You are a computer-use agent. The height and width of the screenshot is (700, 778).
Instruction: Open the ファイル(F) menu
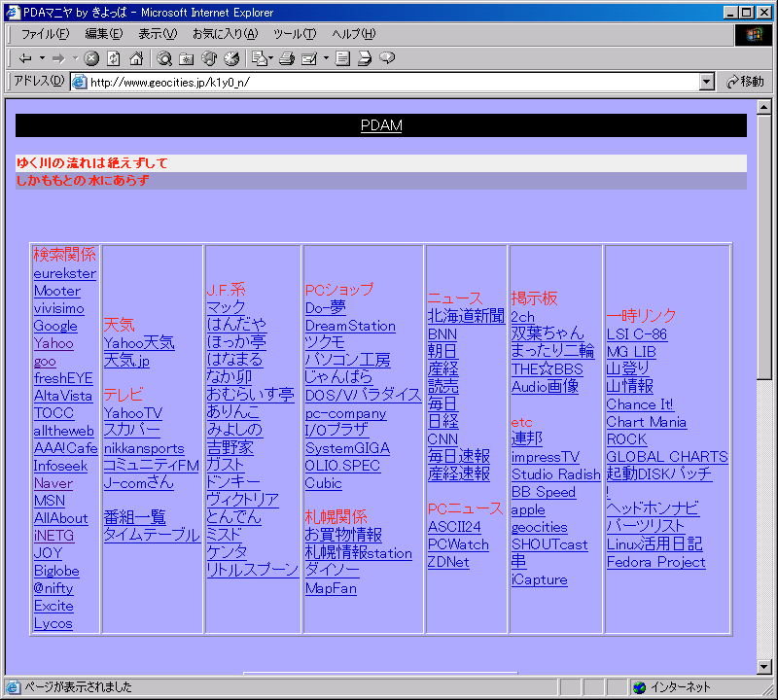click(45, 34)
